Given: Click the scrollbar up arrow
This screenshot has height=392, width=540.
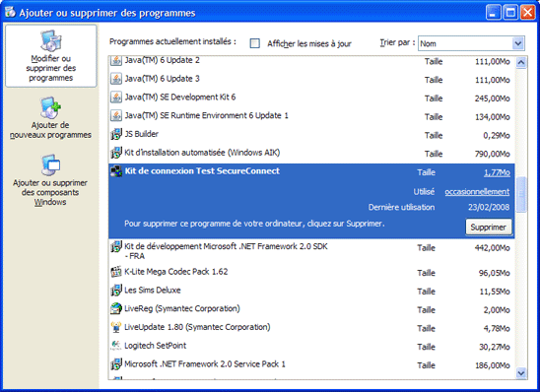Looking at the screenshot, I should 521,62.
